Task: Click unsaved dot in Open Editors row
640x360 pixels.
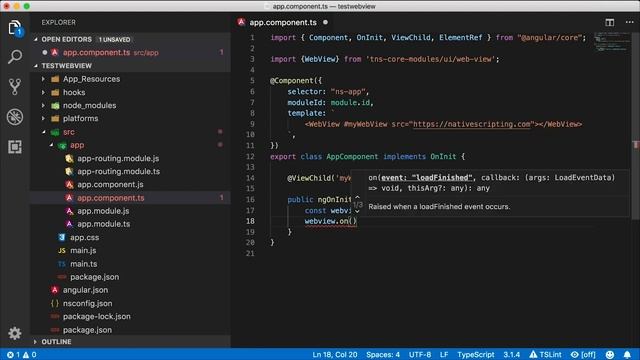Action: click(x=44, y=53)
